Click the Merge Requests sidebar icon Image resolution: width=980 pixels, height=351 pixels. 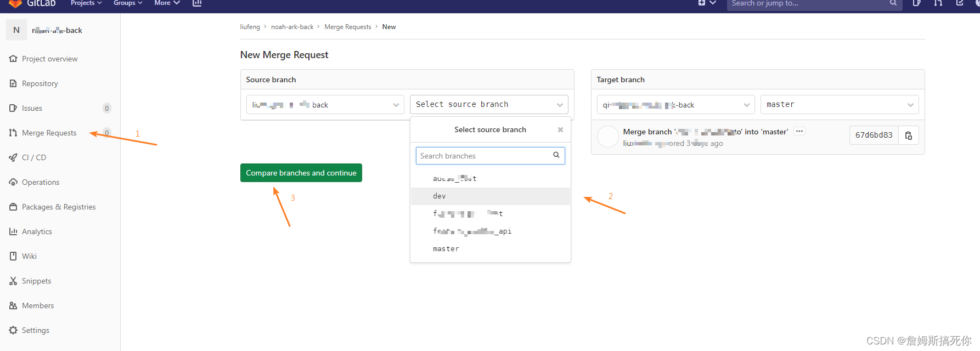click(x=13, y=133)
